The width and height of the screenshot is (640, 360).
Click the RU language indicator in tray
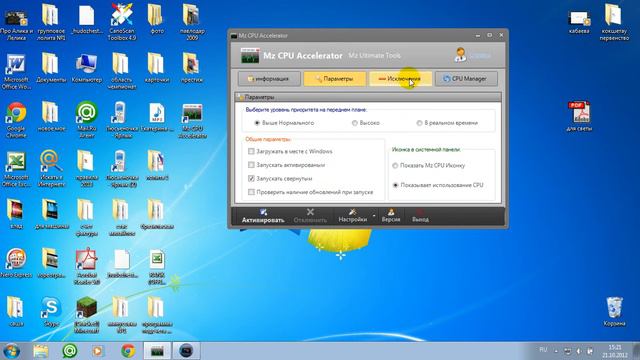(x=543, y=350)
